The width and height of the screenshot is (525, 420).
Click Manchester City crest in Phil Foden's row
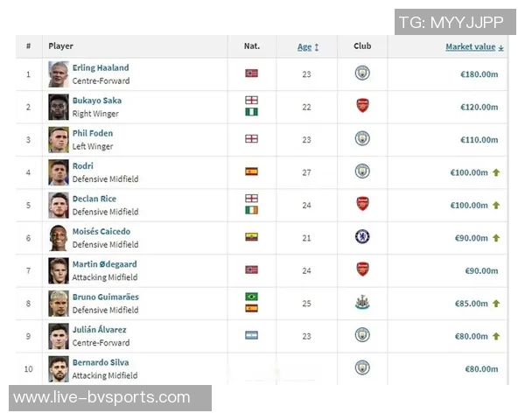(x=362, y=139)
